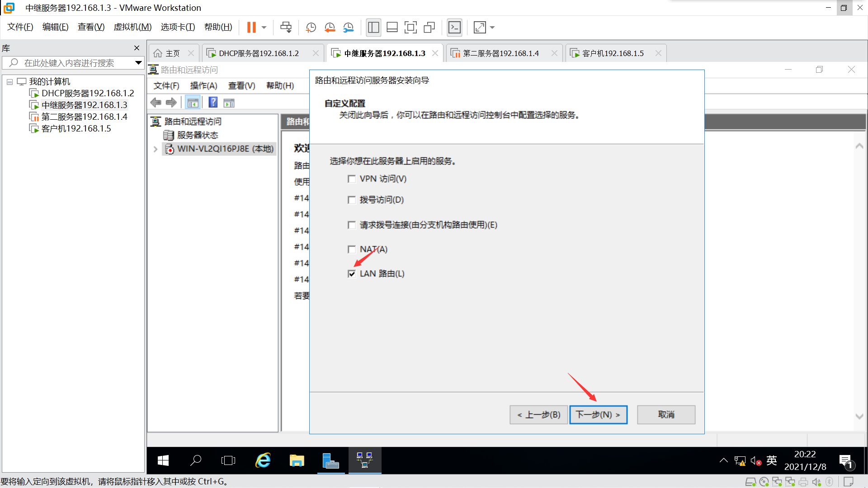Uncheck the LAN 路由(L) checkbox

coord(352,274)
